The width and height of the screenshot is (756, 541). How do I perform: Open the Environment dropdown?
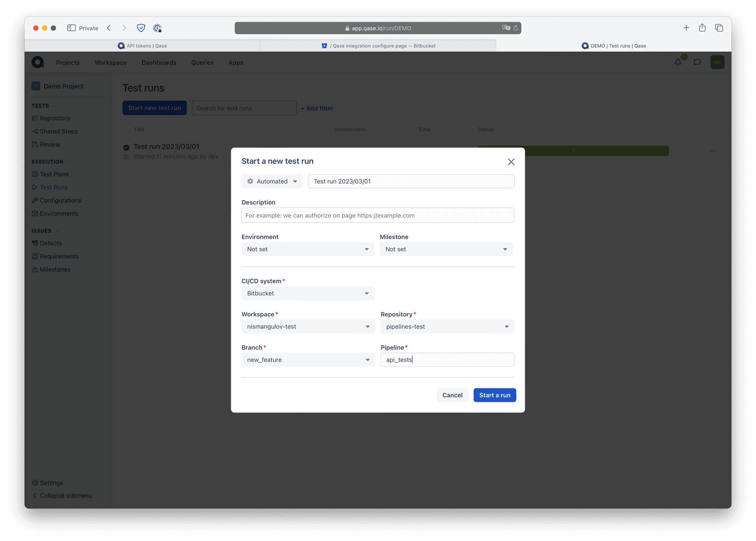coord(308,249)
